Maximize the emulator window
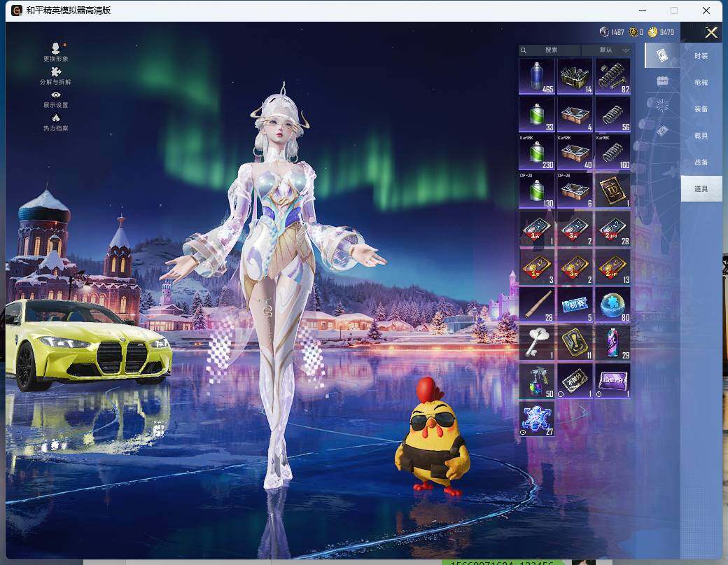Image resolution: width=728 pixels, height=565 pixels. [673, 11]
